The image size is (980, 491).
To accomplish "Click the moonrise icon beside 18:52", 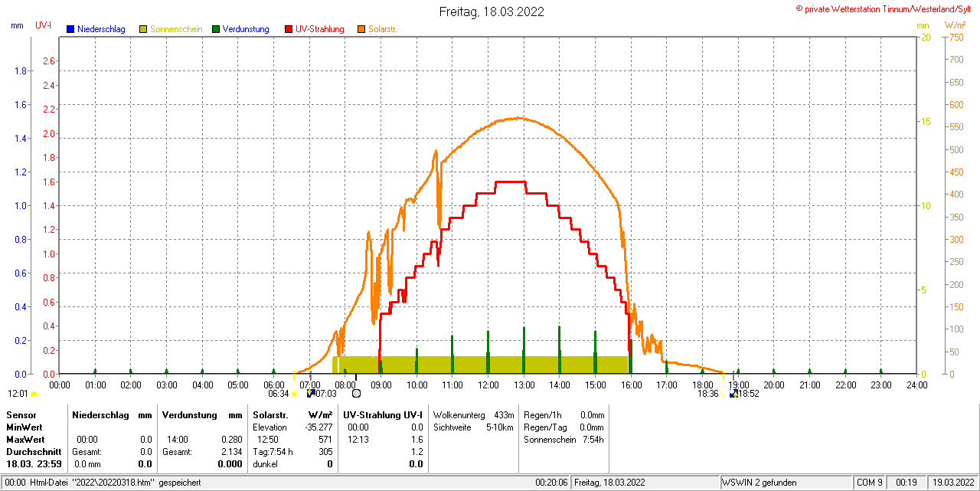I will pos(734,393).
